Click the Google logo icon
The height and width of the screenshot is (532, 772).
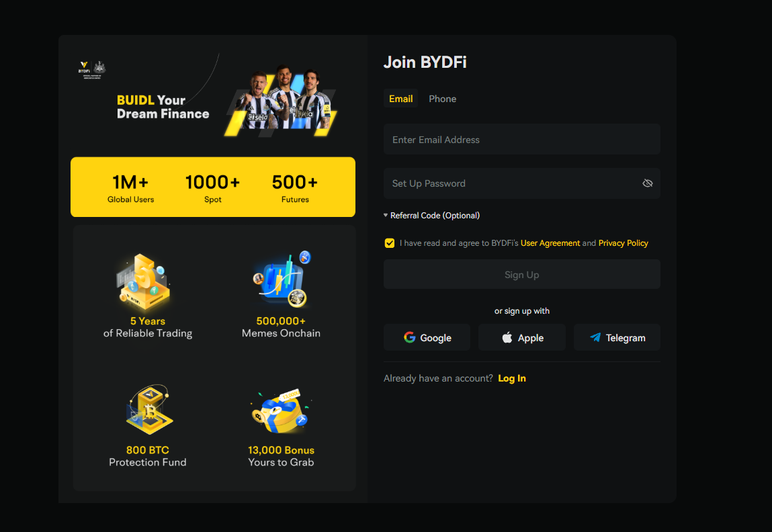click(410, 338)
